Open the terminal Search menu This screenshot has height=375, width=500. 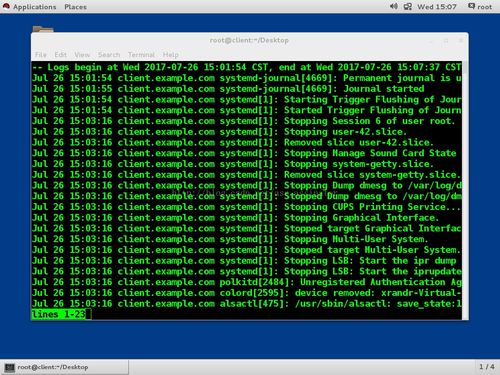109,55
